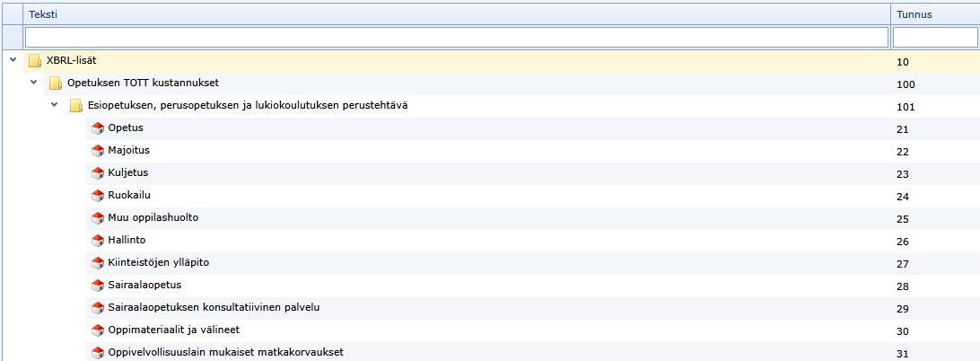Select the Muu oppilashuolto row
Image resolution: width=980 pixels, height=361 pixels.
click(x=153, y=218)
